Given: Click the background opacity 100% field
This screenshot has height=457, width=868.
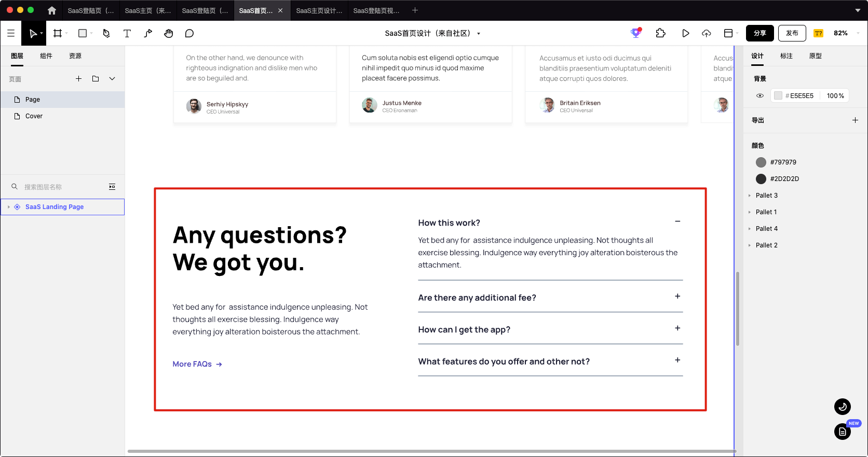Looking at the screenshot, I should tap(835, 95).
